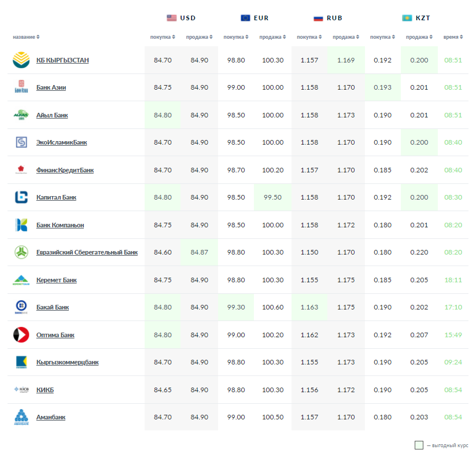Click the Айыл Банк logo icon
Screen dimensions: 476x457
[x=21, y=115]
